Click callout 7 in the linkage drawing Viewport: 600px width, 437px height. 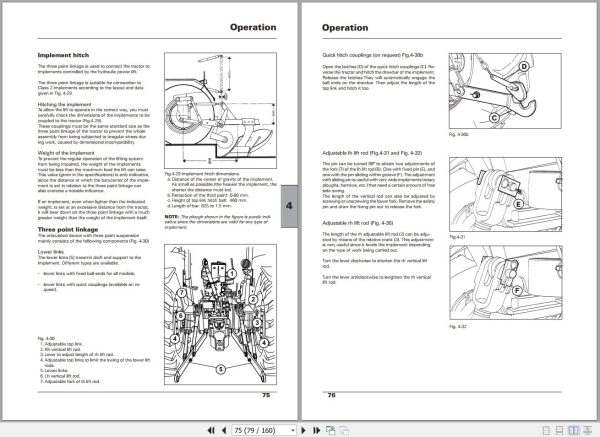[182, 294]
